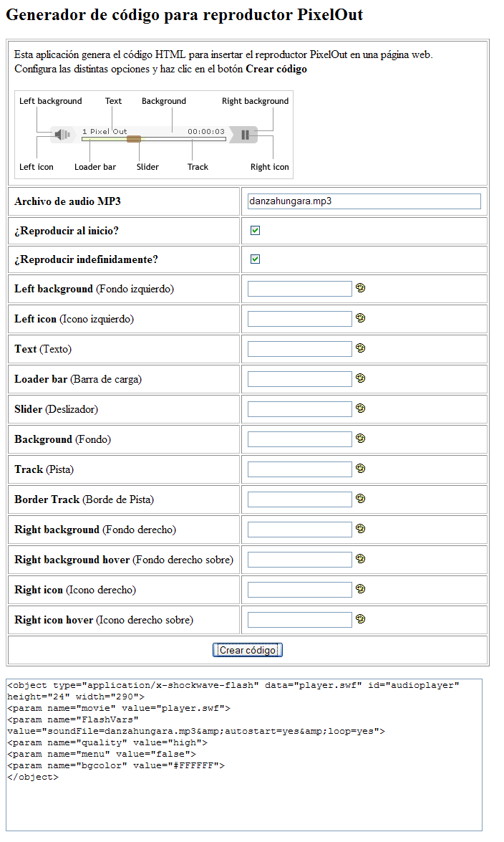The image size is (504, 842).
Task: Toggle the '¿Reproducir indefinidamente?' checkbox
Action: pyautogui.click(x=256, y=259)
